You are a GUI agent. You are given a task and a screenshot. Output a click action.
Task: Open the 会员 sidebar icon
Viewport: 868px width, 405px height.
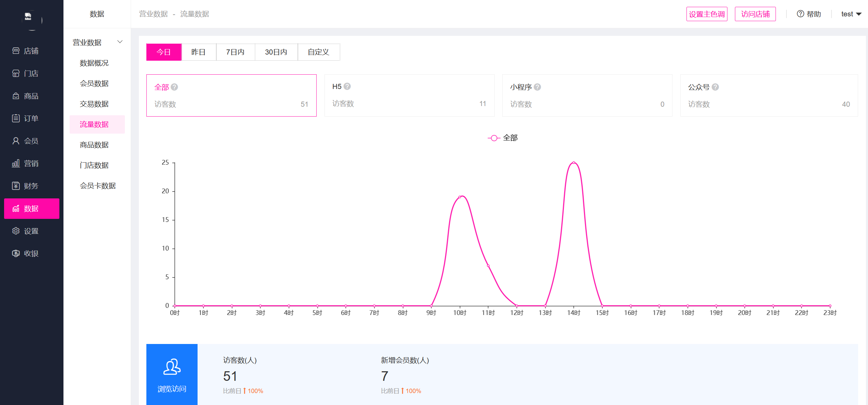coord(16,140)
